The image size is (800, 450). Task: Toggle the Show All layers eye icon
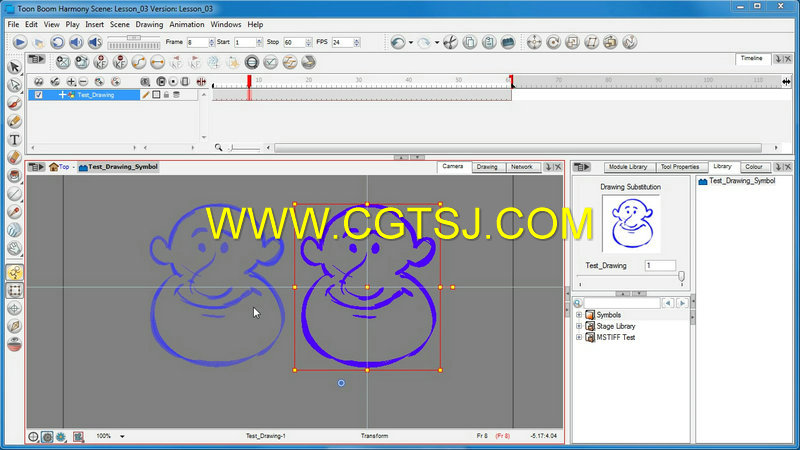(38, 82)
